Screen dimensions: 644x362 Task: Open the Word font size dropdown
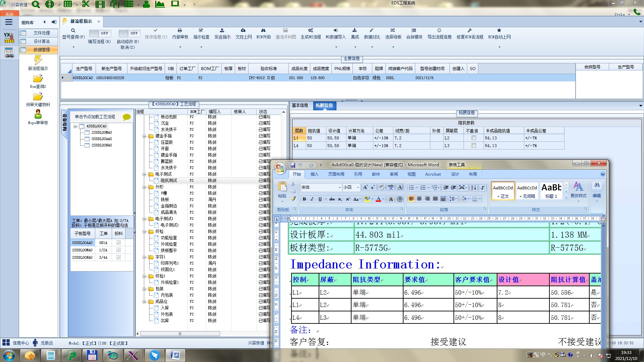[x=358, y=187]
